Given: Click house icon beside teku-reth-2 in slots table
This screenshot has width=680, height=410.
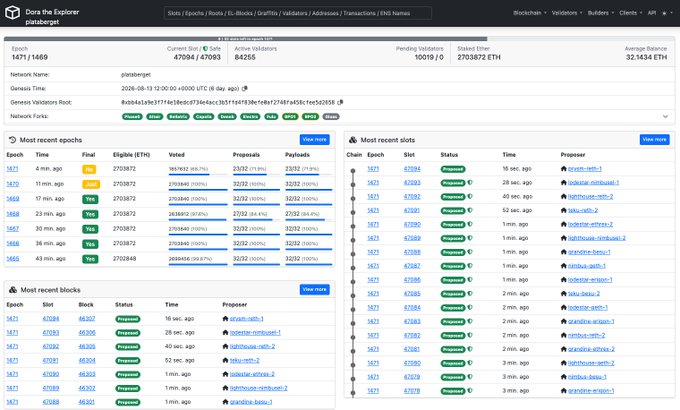Looking at the screenshot, I should pos(564,210).
